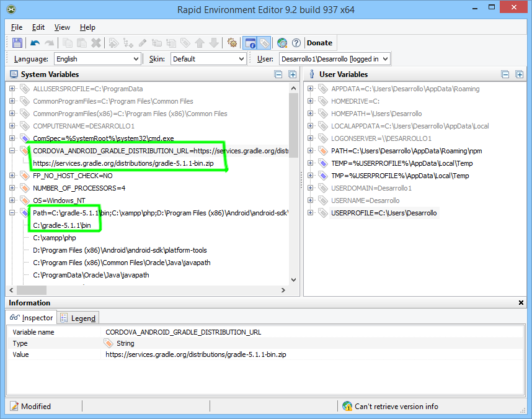Collapse all System Variables with minus icon
The image size is (532, 419).
pyautogui.click(x=278, y=74)
